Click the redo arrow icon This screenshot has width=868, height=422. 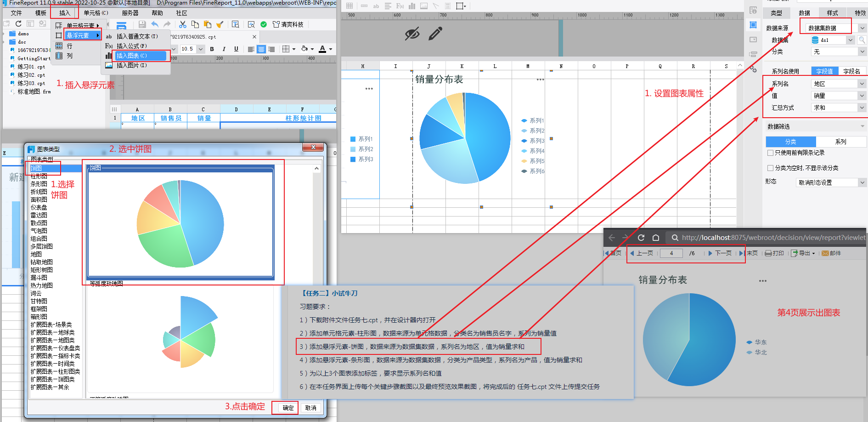click(167, 24)
